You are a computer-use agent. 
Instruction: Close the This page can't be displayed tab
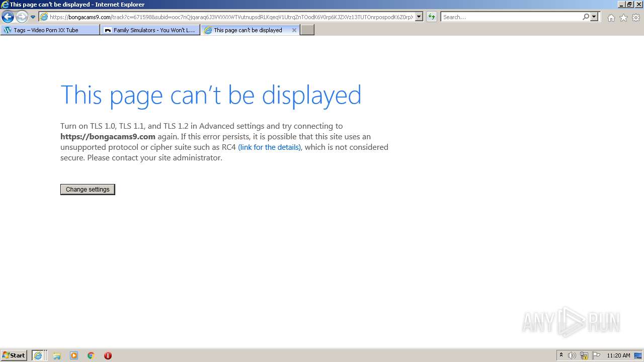click(294, 30)
